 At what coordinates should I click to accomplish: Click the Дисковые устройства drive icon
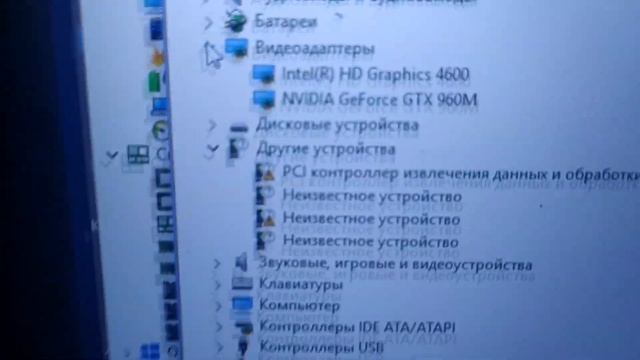click(239, 127)
